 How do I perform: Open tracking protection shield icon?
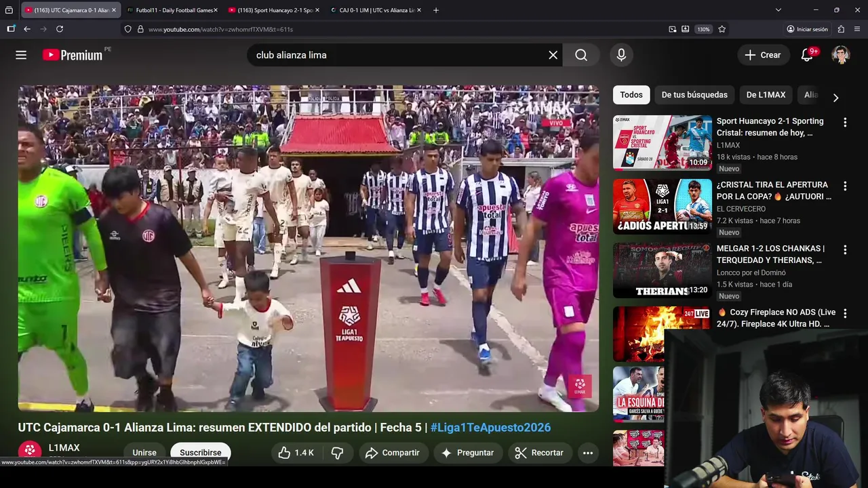127,29
